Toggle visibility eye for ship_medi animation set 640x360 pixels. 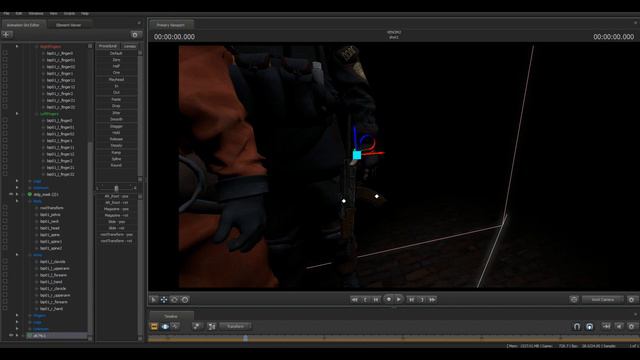(11, 194)
